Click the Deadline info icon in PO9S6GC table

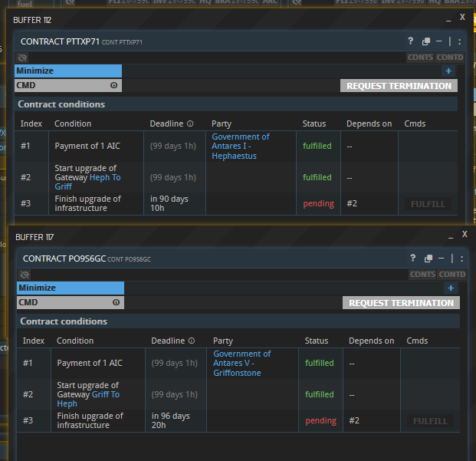coord(192,341)
